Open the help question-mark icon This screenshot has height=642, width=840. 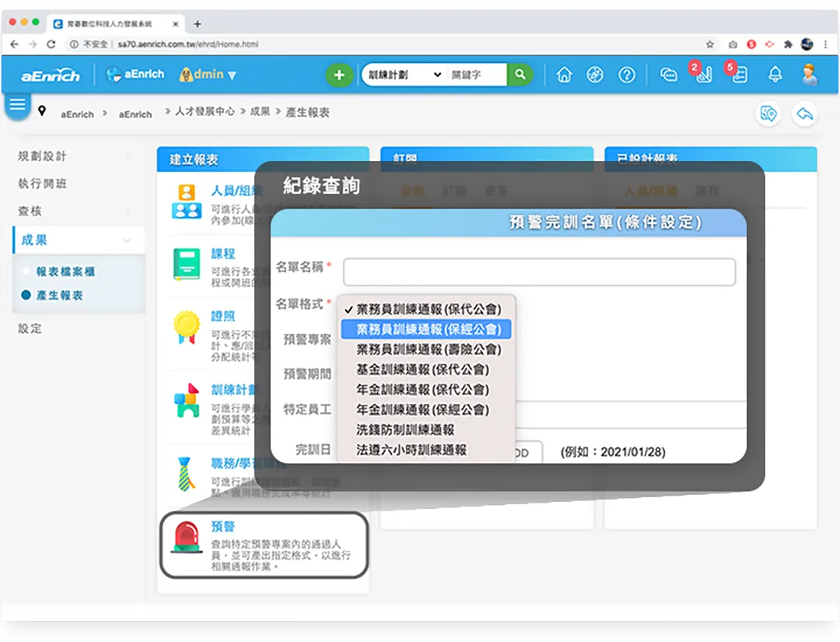tap(626, 75)
